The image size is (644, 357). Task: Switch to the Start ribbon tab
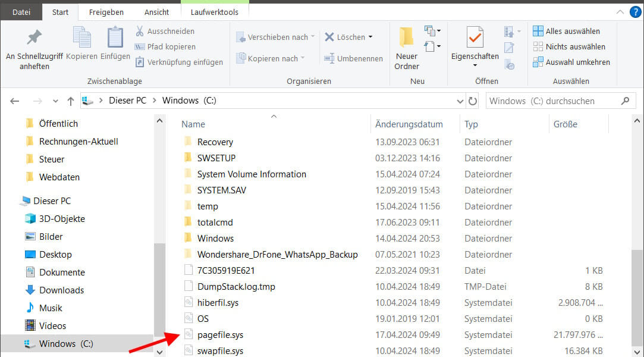(60, 12)
